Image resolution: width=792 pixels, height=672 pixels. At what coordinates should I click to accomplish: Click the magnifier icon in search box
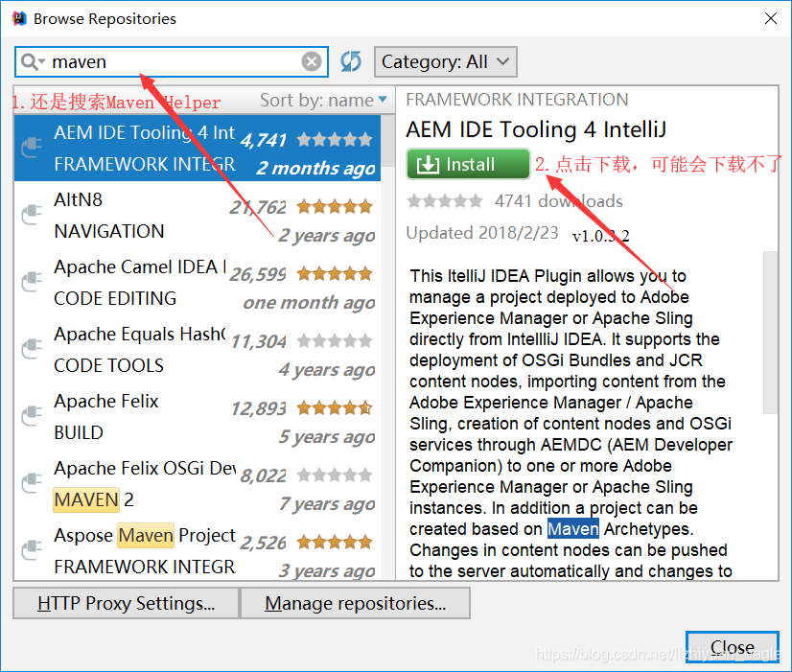click(32, 61)
